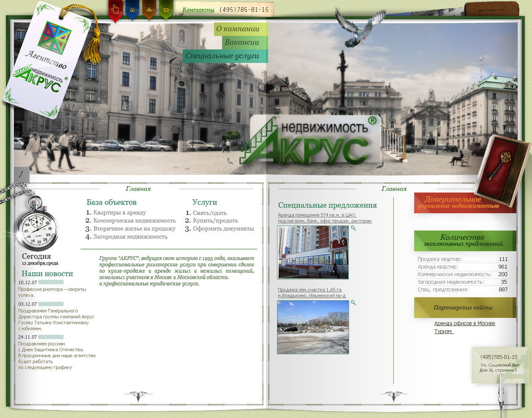Open the ЦАО premises building thumbnail
The image size is (532, 418).
(313, 252)
